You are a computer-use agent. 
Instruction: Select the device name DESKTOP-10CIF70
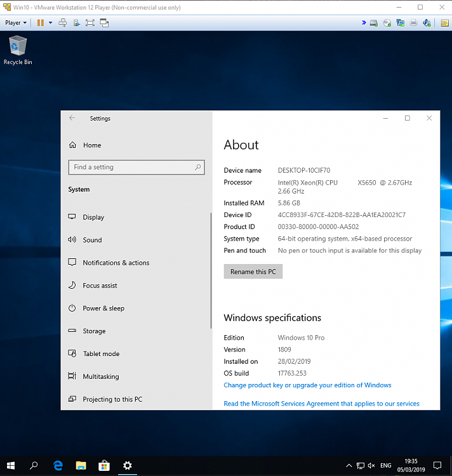coord(304,170)
